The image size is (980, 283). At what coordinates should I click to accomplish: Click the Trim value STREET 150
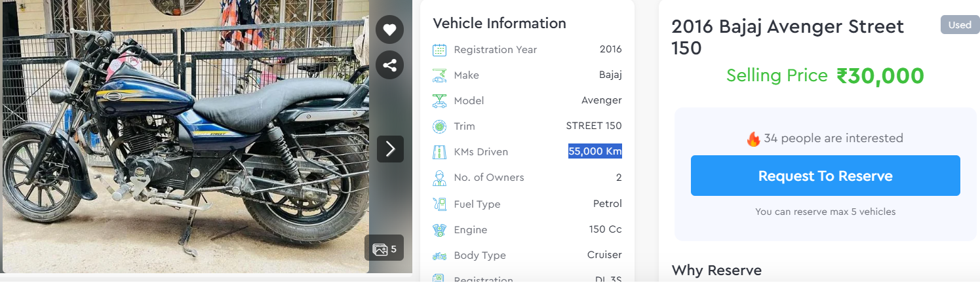click(x=594, y=126)
